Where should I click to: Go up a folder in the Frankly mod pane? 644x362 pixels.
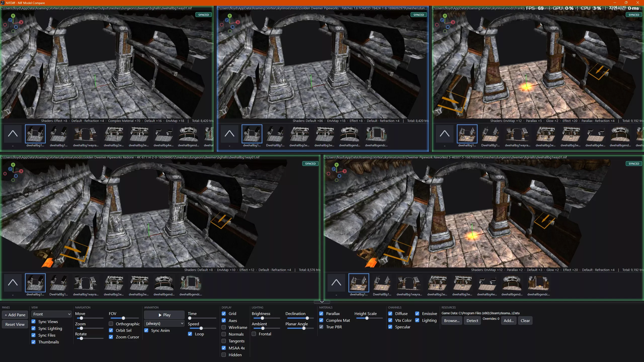click(x=445, y=133)
